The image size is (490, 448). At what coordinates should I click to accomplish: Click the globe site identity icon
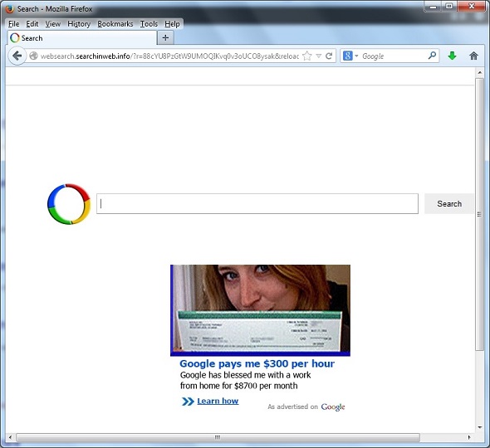pyautogui.click(x=33, y=56)
